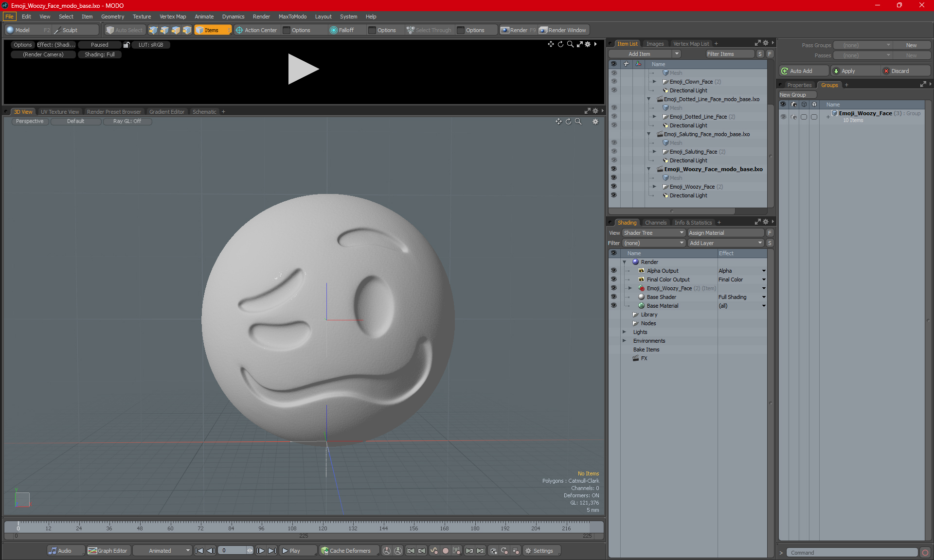Toggle Emoji_Woozy_Face group visibility eye
Image resolution: width=934 pixels, height=560 pixels.
pyautogui.click(x=783, y=117)
